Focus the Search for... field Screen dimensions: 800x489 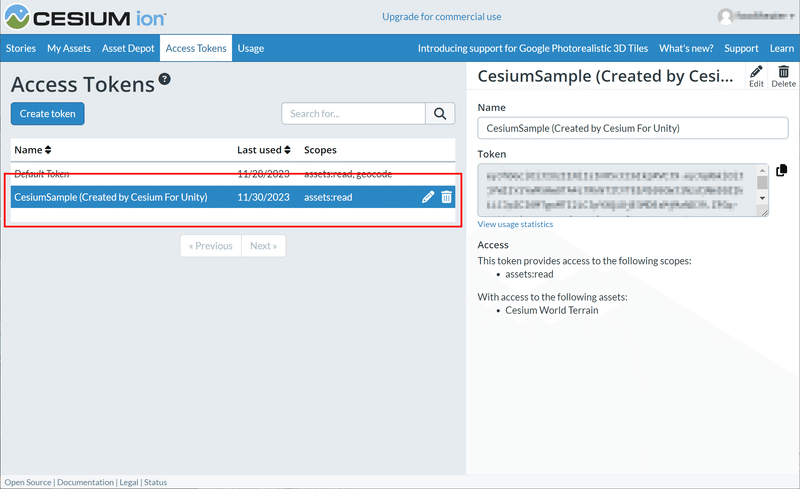pyautogui.click(x=354, y=113)
